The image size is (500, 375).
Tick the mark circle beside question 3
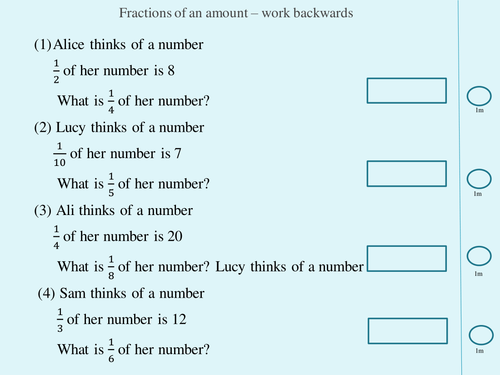[479, 256]
